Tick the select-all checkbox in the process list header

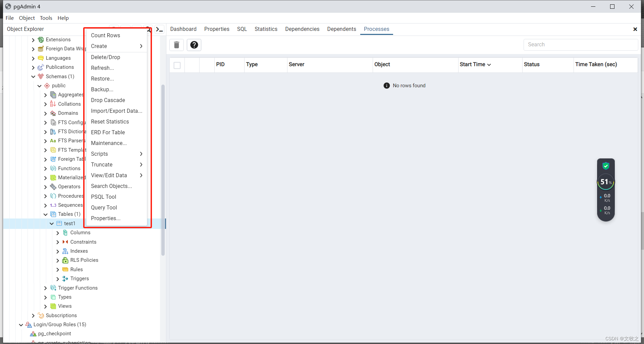177,65
